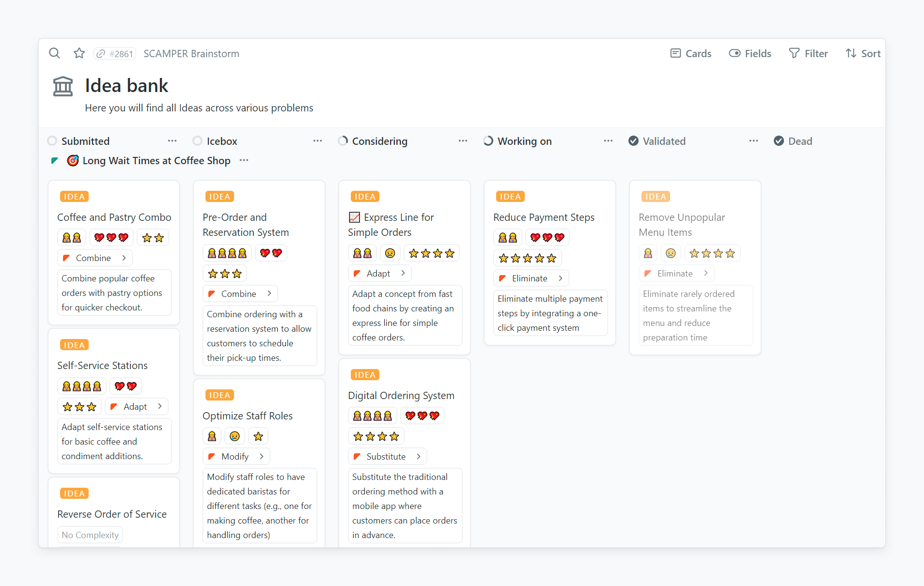Click the target icon beside Long Wait Times
Viewport: 924px width, 586px height.
(x=73, y=161)
